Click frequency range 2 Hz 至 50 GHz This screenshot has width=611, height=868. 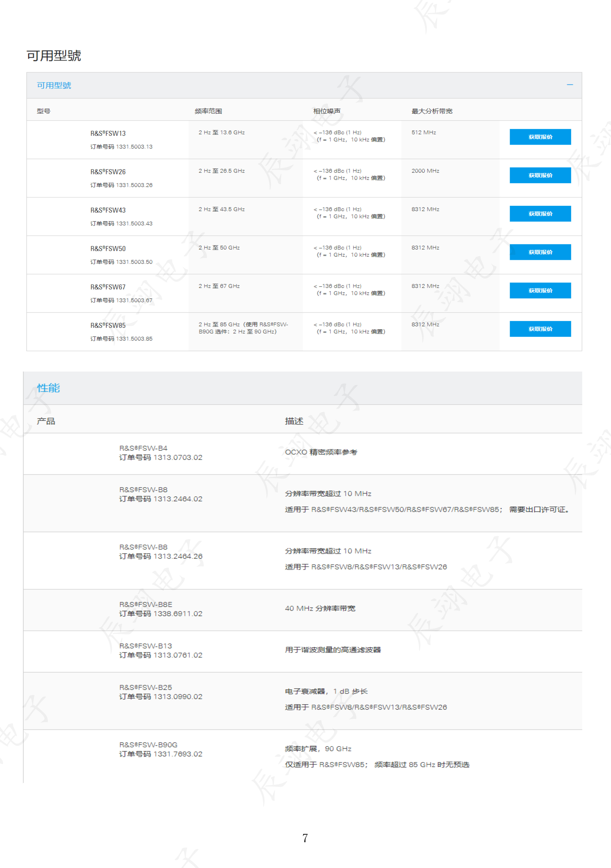pos(219,248)
